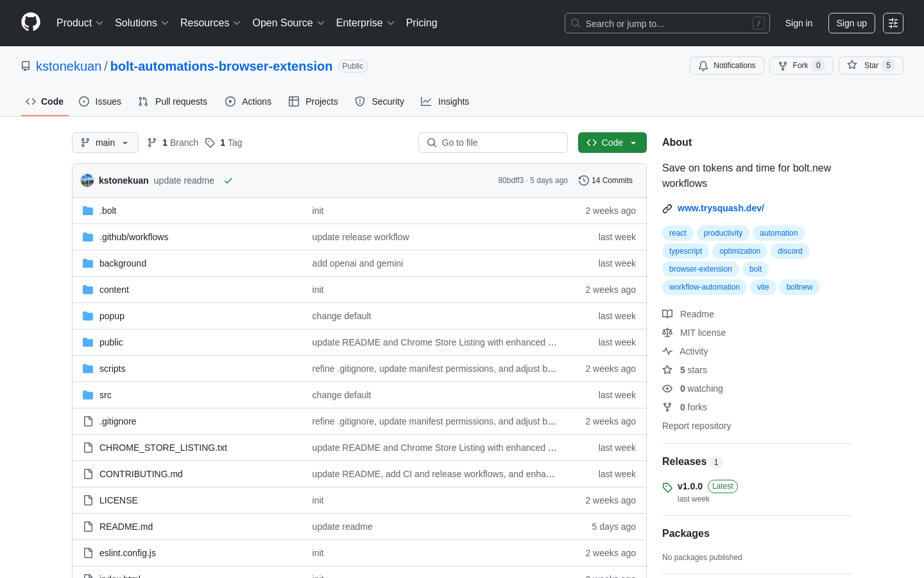Open the GitHub home logo

coord(31,22)
